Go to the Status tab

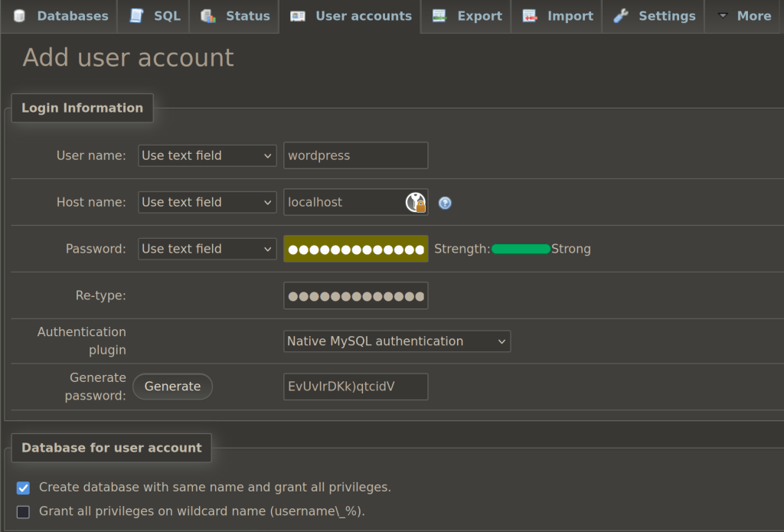click(234, 17)
